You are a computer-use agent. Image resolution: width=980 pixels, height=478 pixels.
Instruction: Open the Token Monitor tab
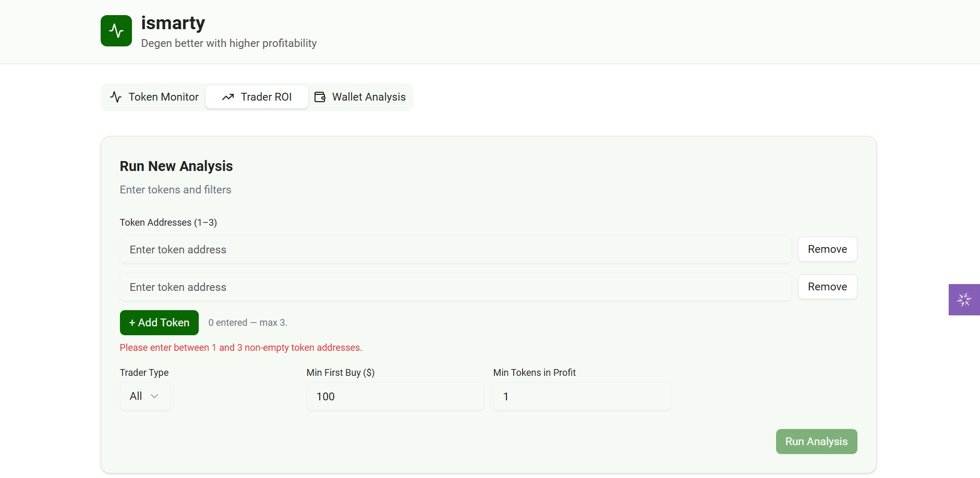(154, 97)
